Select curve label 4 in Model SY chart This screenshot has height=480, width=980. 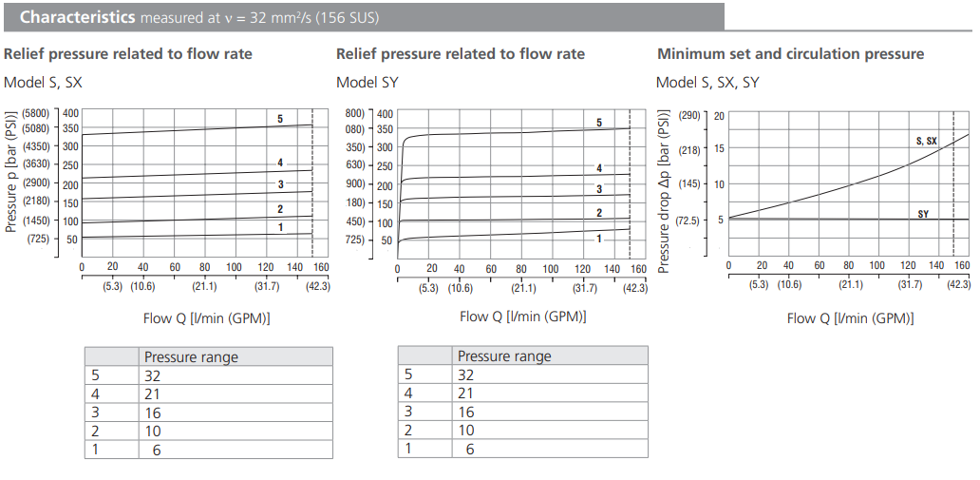[599, 168]
